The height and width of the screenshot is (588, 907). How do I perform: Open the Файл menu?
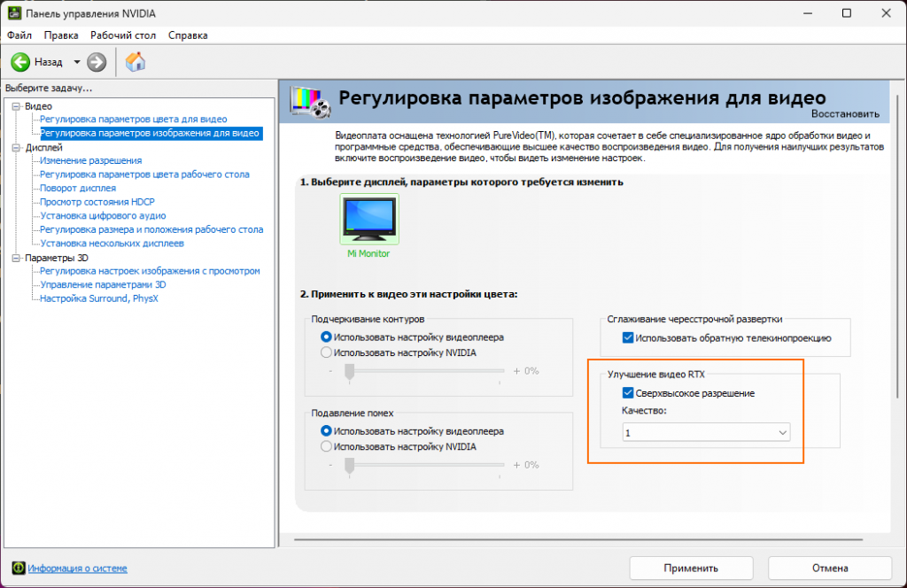tap(19, 35)
